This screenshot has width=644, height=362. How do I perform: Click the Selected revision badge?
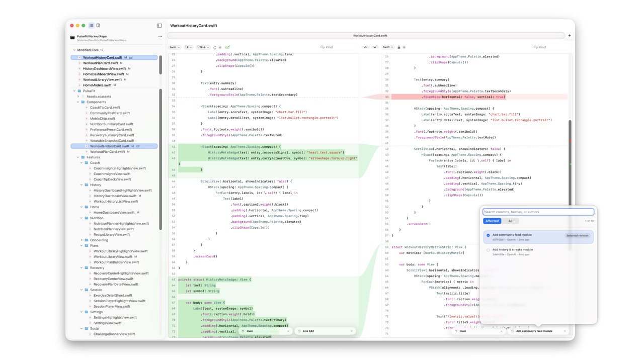pos(577,236)
